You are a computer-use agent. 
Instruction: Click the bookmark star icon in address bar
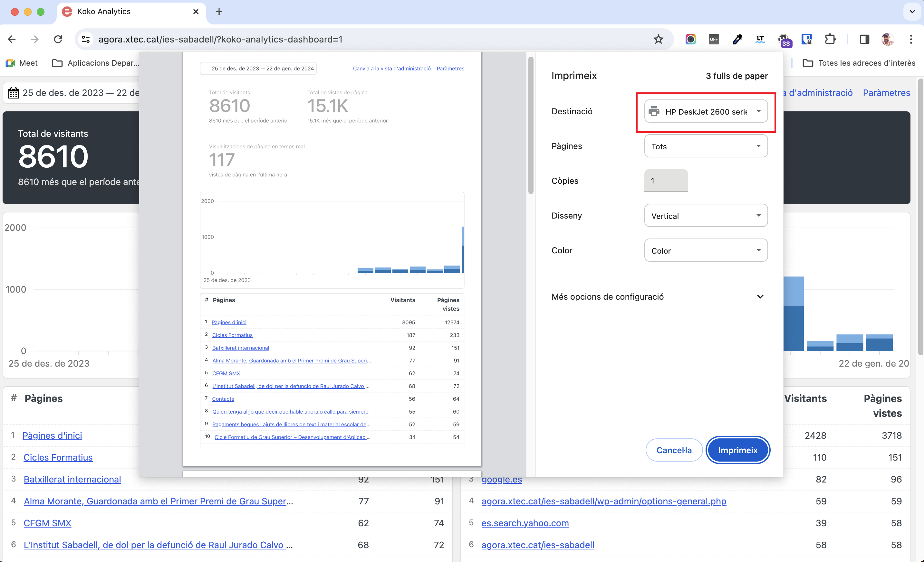point(658,39)
